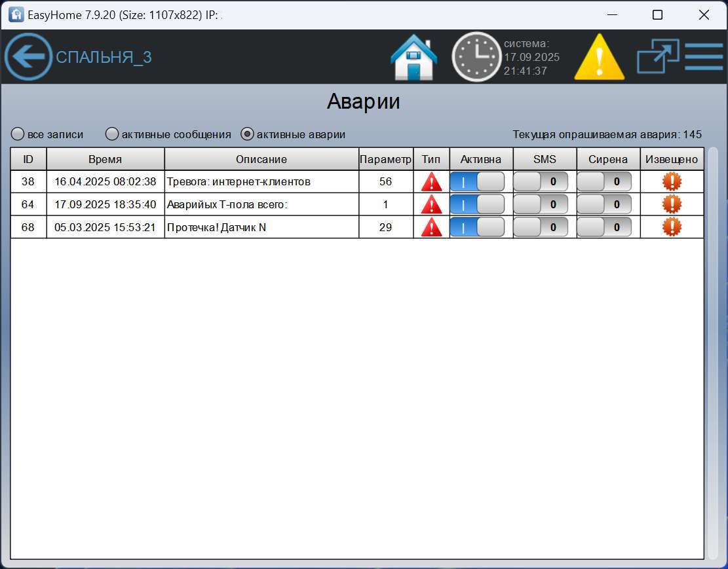Open the home screen via house icon
This screenshot has height=569, width=728.
pos(413,58)
